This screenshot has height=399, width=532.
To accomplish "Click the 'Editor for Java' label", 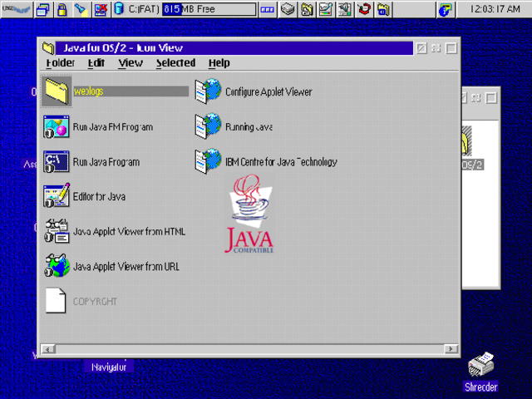I will pos(99,197).
